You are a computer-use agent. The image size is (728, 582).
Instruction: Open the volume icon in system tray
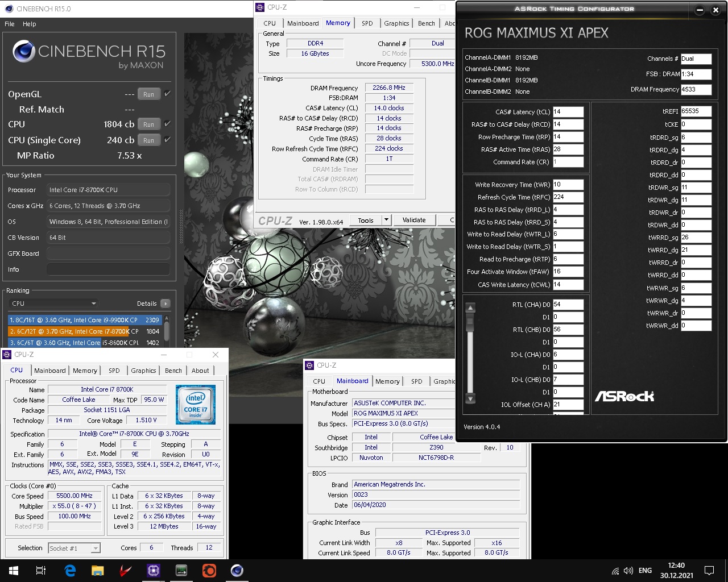point(628,571)
